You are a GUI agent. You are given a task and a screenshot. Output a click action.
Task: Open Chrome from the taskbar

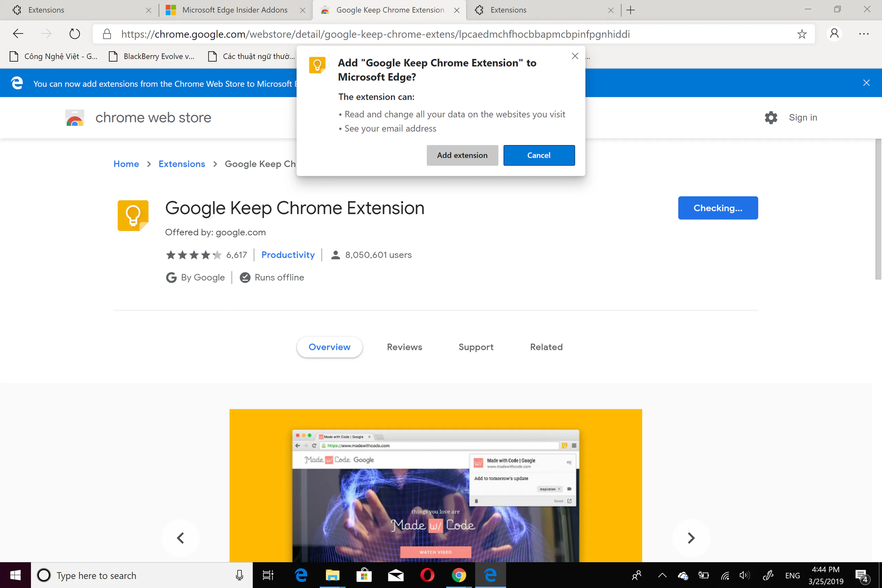[459, 575]
